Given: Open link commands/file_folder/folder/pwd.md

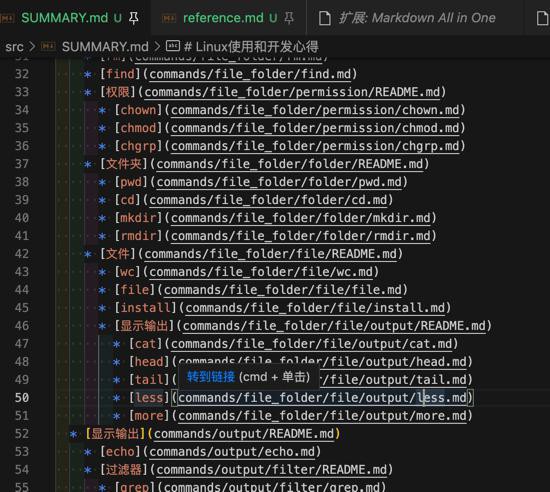Looking at the screenshot, I should coord(279,182).
